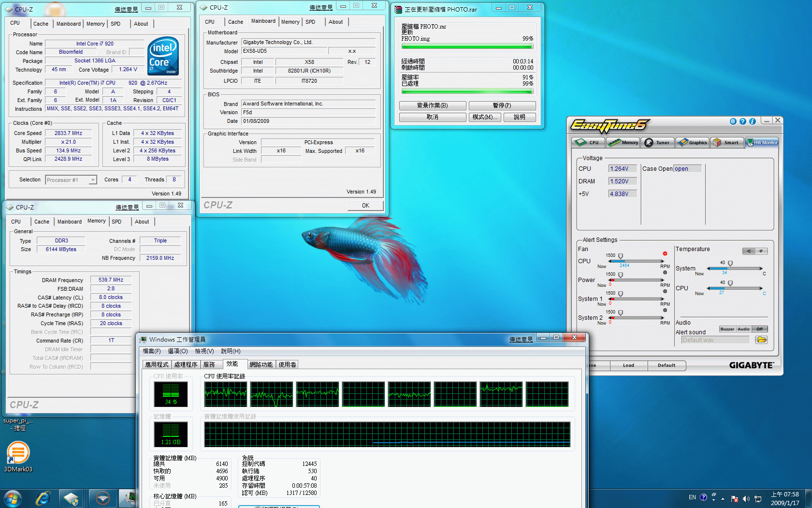Click the EasyTune6 info icon
The width and height of the screenshot is (812, 508).
[752, 121]
